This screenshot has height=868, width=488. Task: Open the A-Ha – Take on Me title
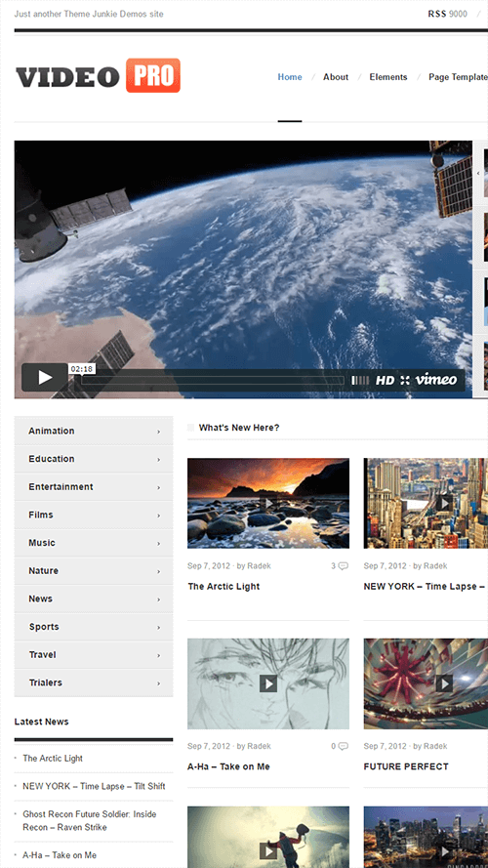[228, 766]
